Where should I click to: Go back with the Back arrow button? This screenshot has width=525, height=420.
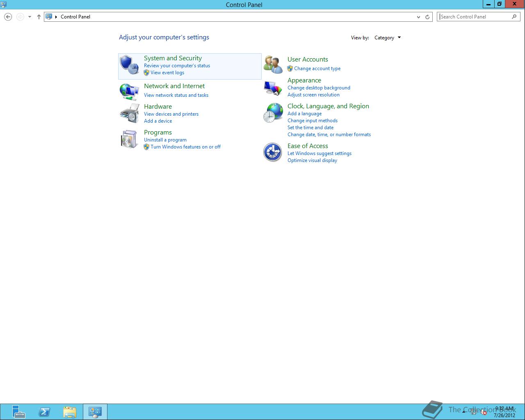[8, 17]
